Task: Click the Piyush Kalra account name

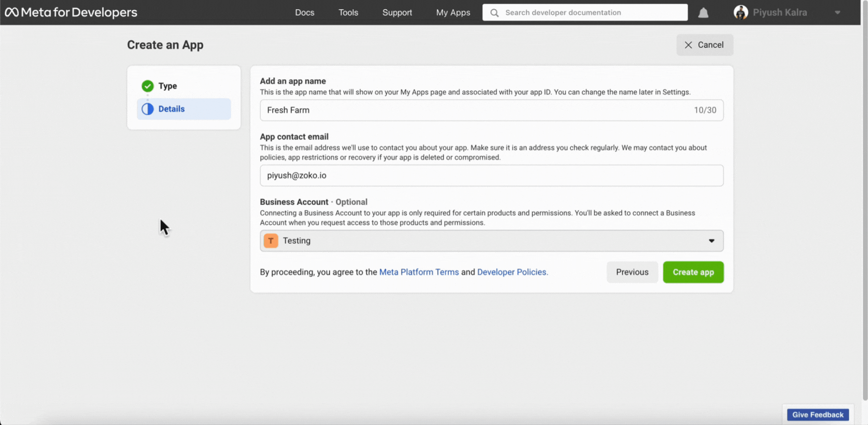Action: click(780, 13)
